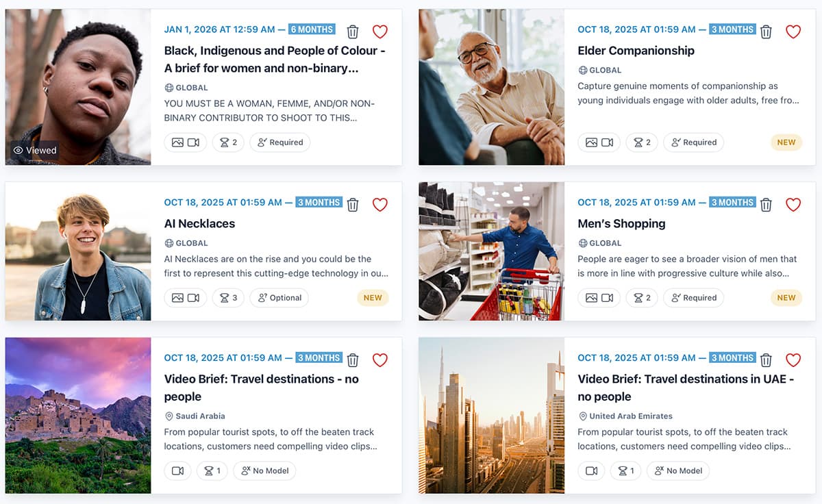Click the 6 MONTHS duration badge
The height and width of the screenshot is (504, 822).
(312, 29)
